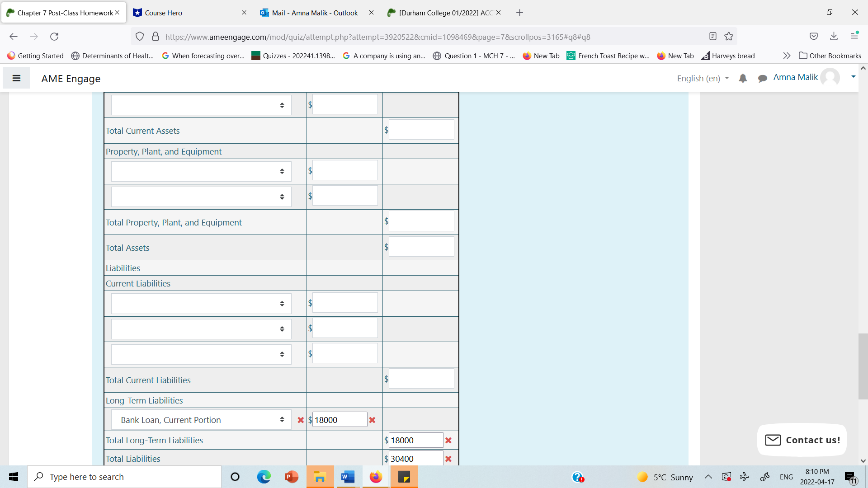Open the Quizzes bookmark link
Viewport: 868px width, 488px height.
tap(294, 56)
